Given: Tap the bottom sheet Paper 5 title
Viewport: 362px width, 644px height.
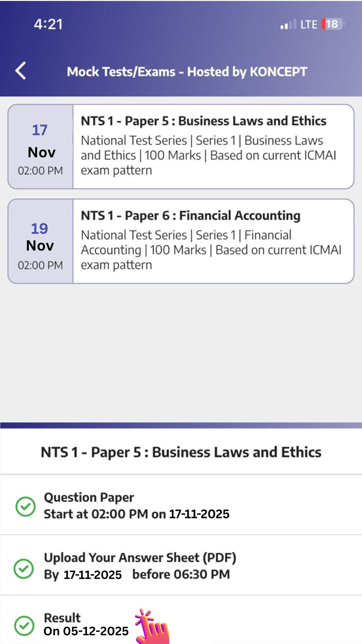Looking at the screenshot, I should coord(181,452).
